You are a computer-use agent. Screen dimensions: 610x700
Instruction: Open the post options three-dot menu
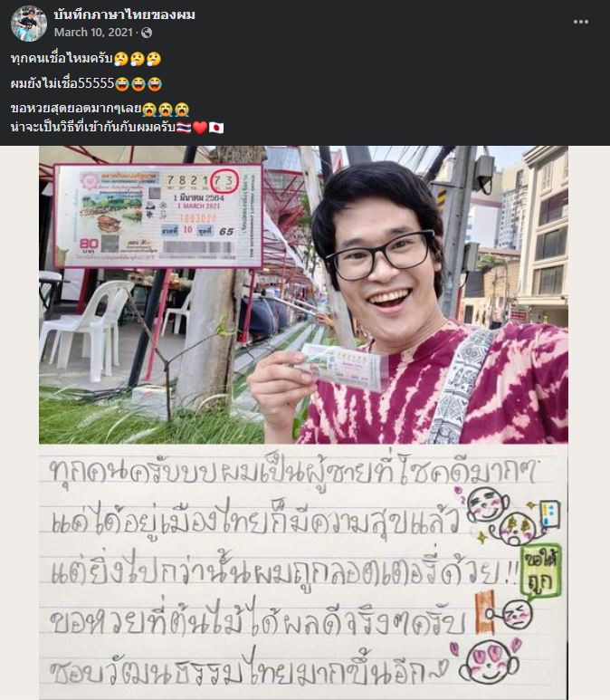[580, 22]
